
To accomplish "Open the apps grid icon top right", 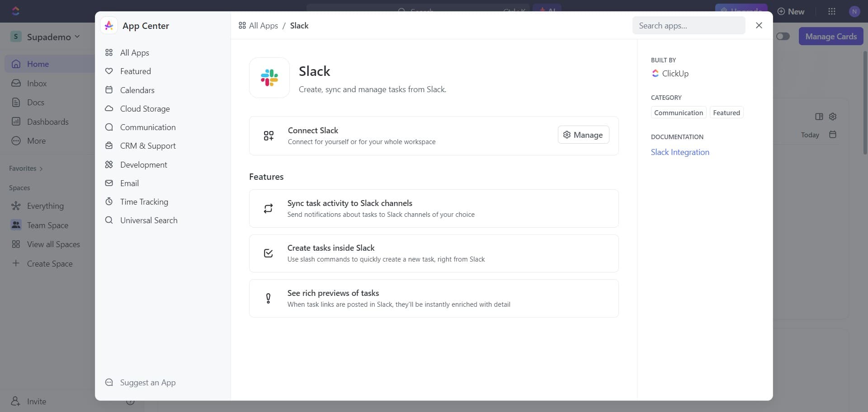I will [832, 11].
